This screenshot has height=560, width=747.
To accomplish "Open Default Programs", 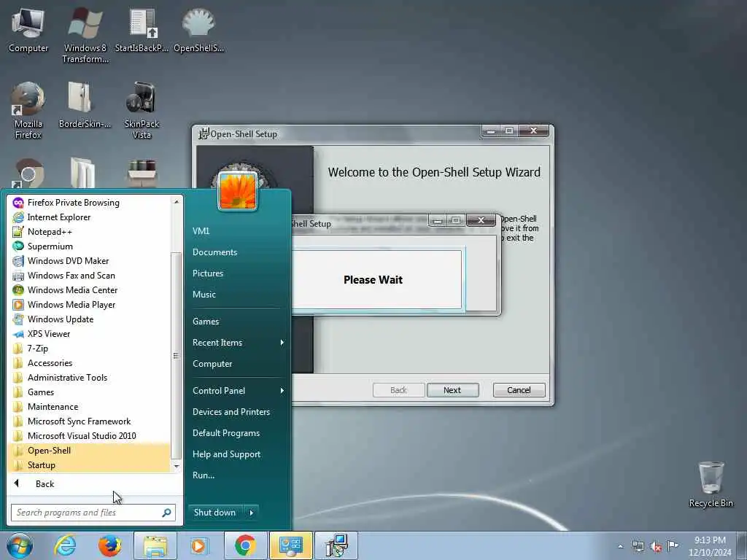I will (x=226, y=433).
